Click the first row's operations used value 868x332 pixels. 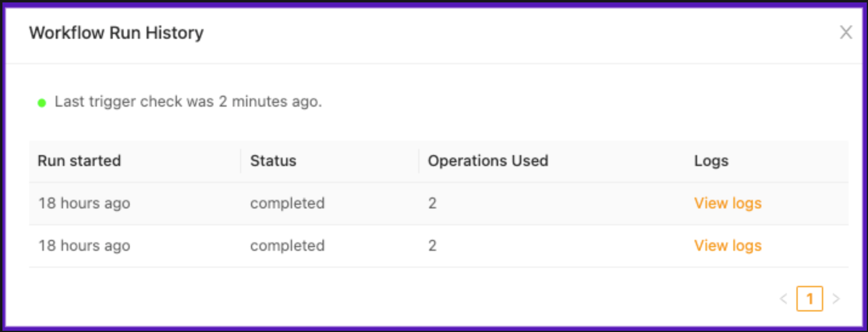pyautogui.click(x=432, y=204)
